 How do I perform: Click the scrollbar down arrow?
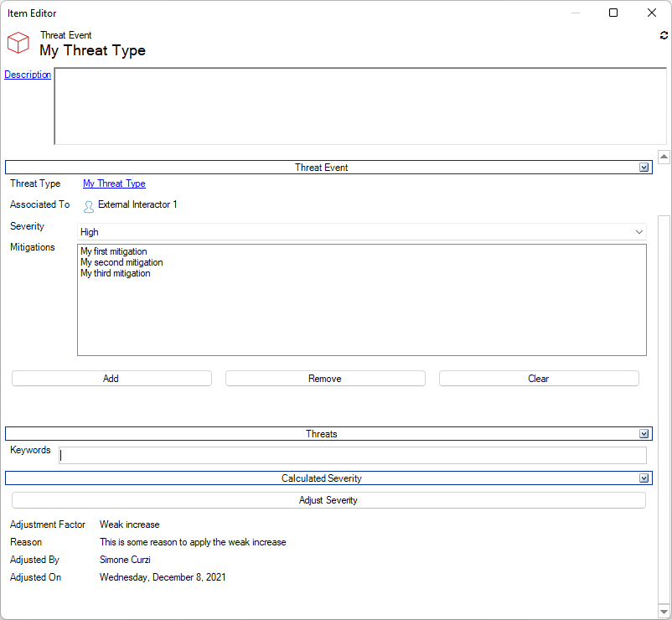point(664,609)
